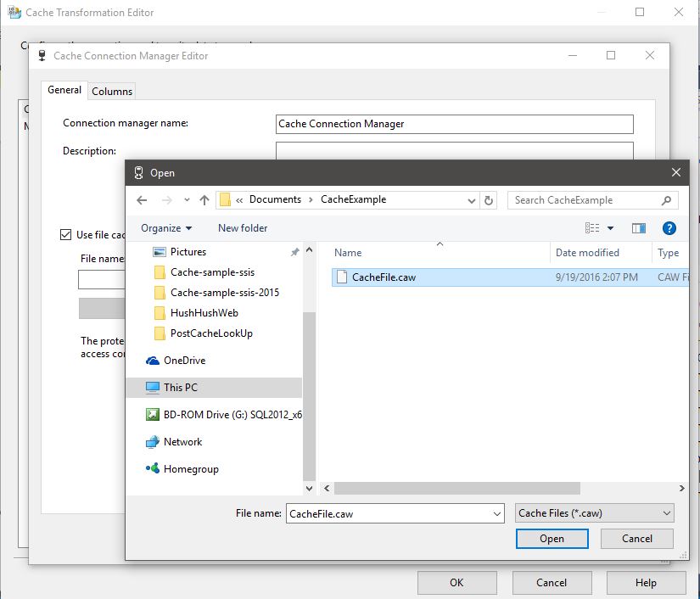Image resolution: width=700 pixels, height=599 pixels.
Task: Close the Open dialog window
Action: tap(676, 172)
